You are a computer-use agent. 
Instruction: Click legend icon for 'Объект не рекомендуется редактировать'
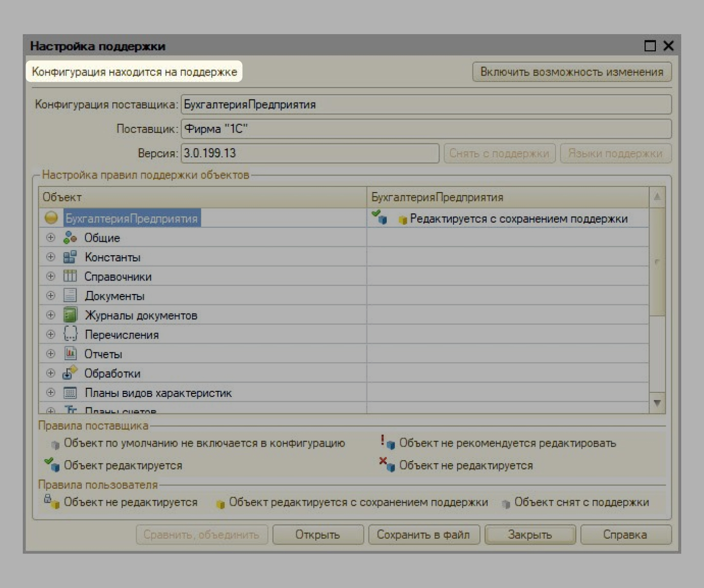coord(388,442)
